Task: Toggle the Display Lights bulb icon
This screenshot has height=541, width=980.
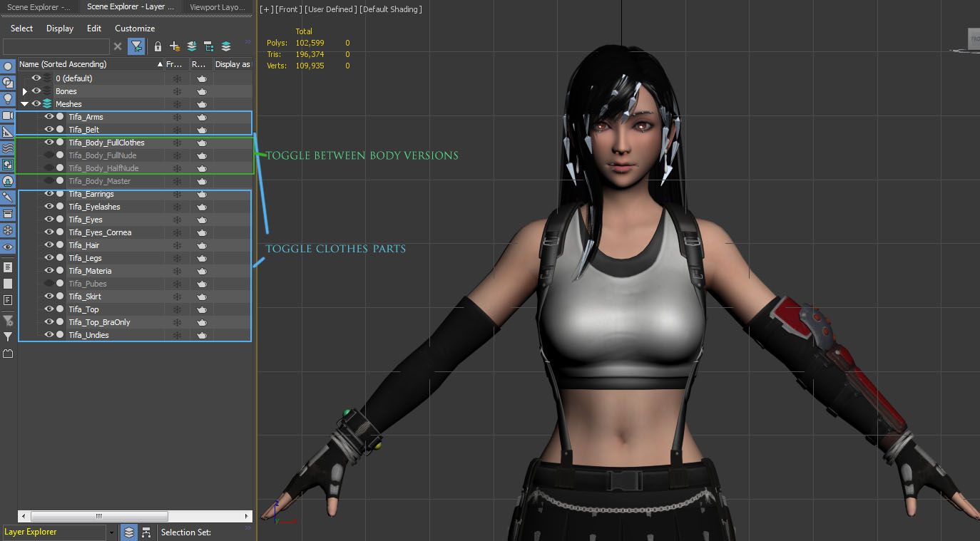Action: click(8, 98)
